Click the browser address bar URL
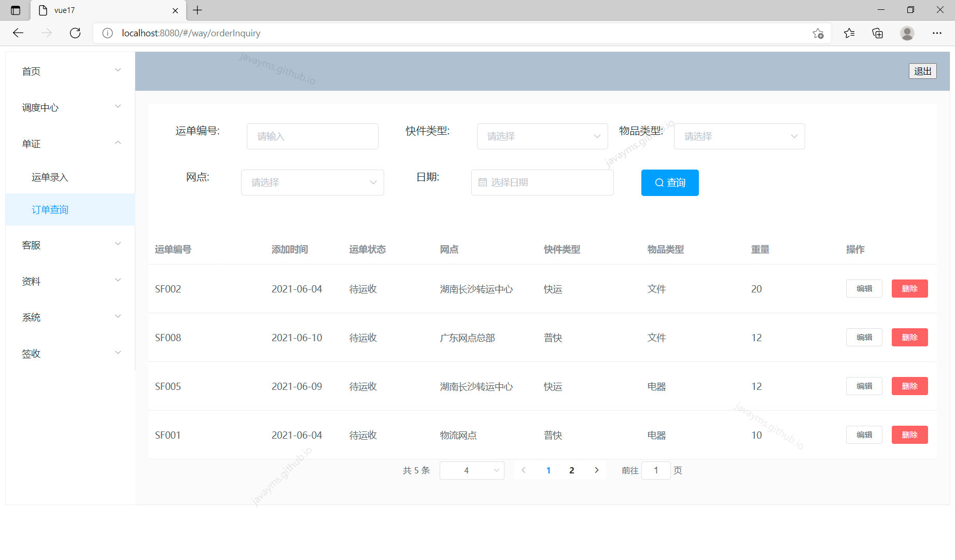 pyautogui.click(x=191, y=33)
